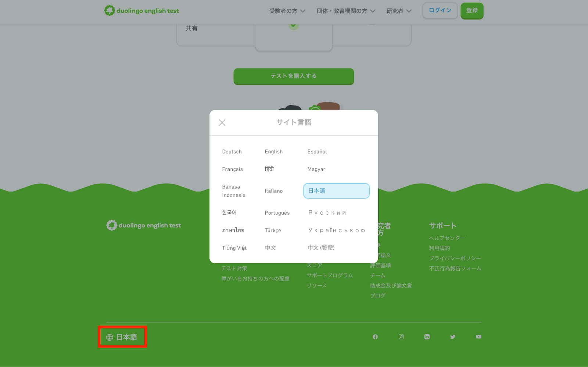The image size is (588, 367).
Task: Pick Українською language option
Action: [336, 230]
